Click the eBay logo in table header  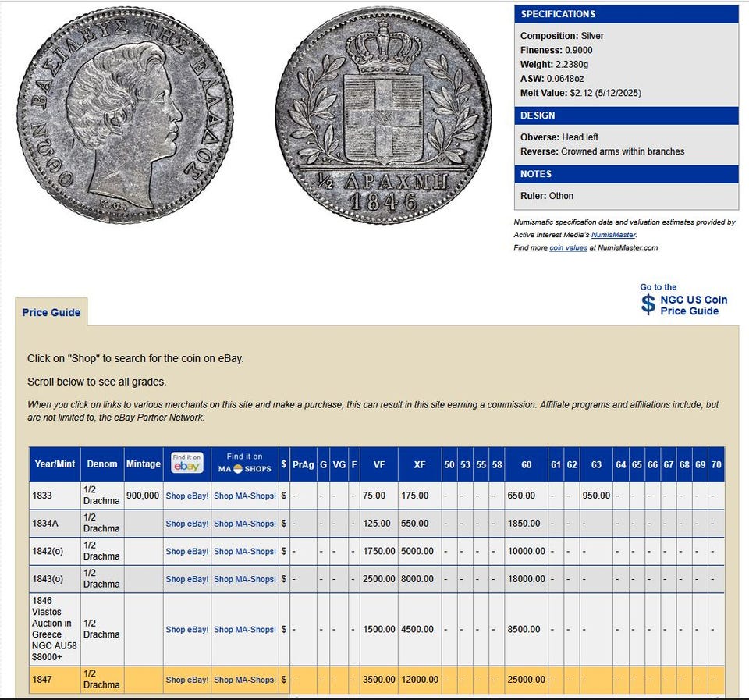pos(187,464)
